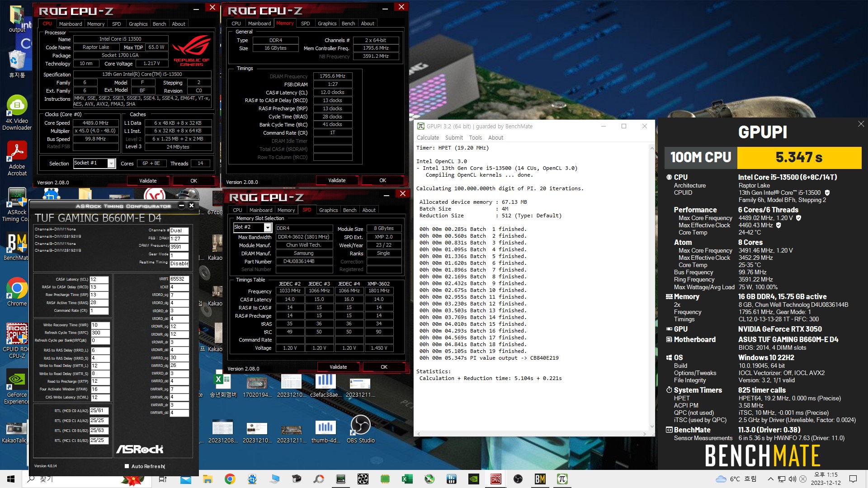The image size is (868, 488).
Task: Open the Adobe Acrobat desktop icon
Action: coord(17,158)
